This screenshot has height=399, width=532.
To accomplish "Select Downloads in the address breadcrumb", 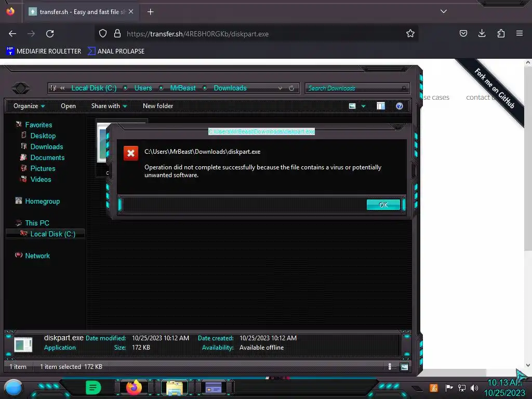I will (230, 88).
